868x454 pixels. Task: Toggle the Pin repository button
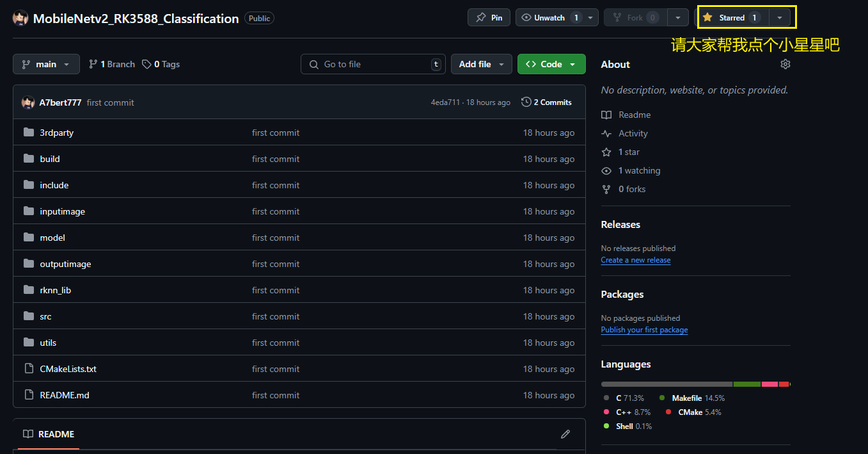tap(489, 18)
